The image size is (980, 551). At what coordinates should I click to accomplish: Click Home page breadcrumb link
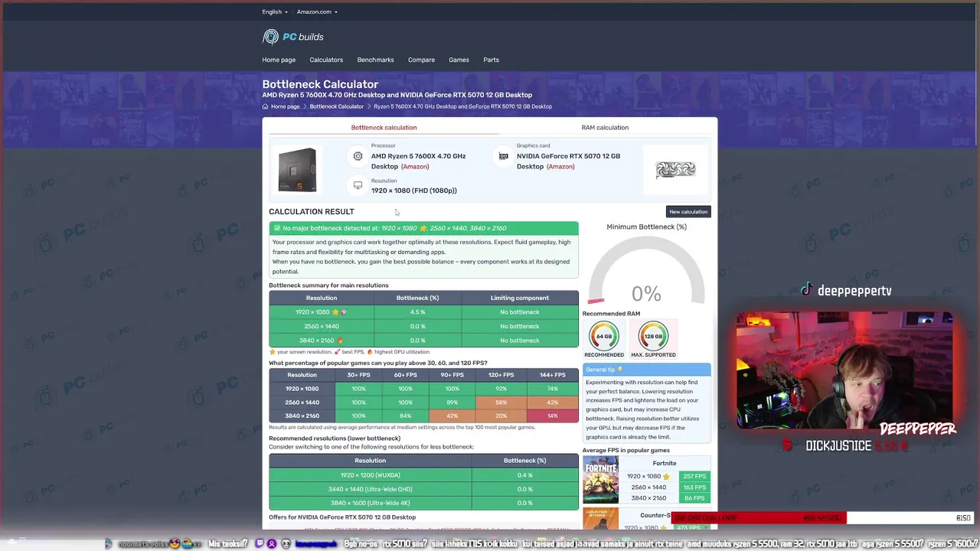tap(285, 106)
